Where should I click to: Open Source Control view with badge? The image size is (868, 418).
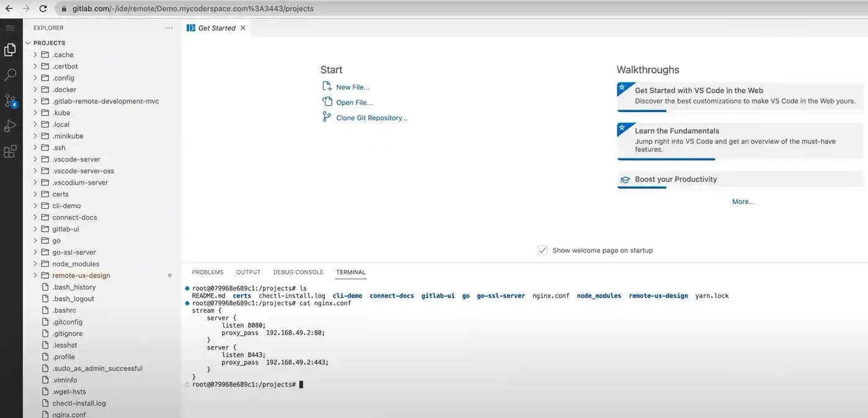(11, 101)
